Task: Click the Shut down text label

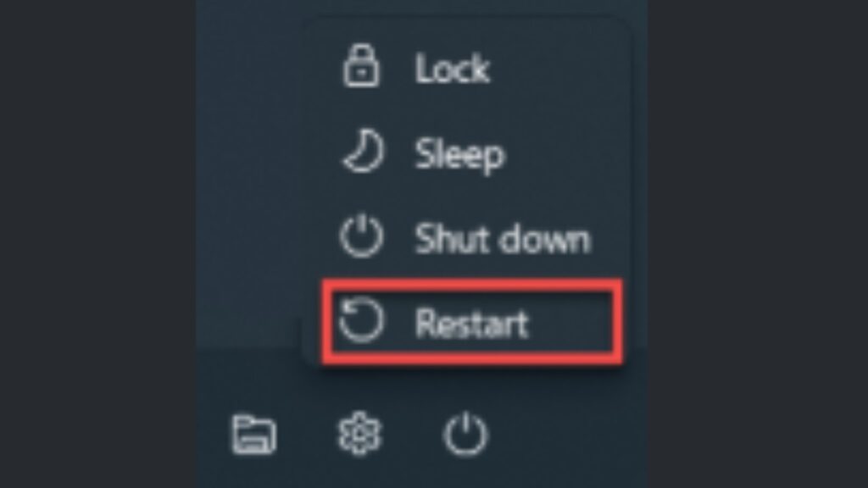Action: [x=503, y=239]
